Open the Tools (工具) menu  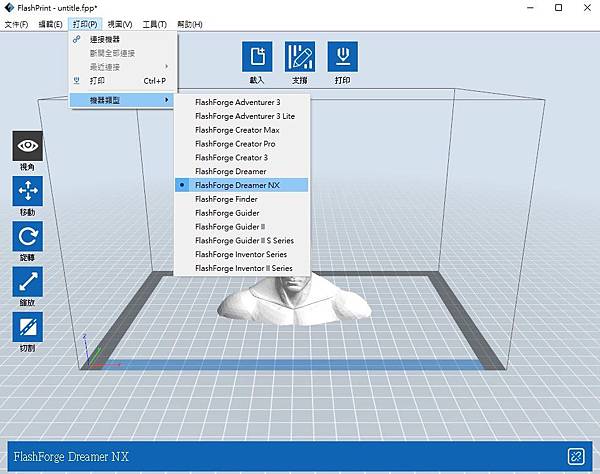pos(155,24)
